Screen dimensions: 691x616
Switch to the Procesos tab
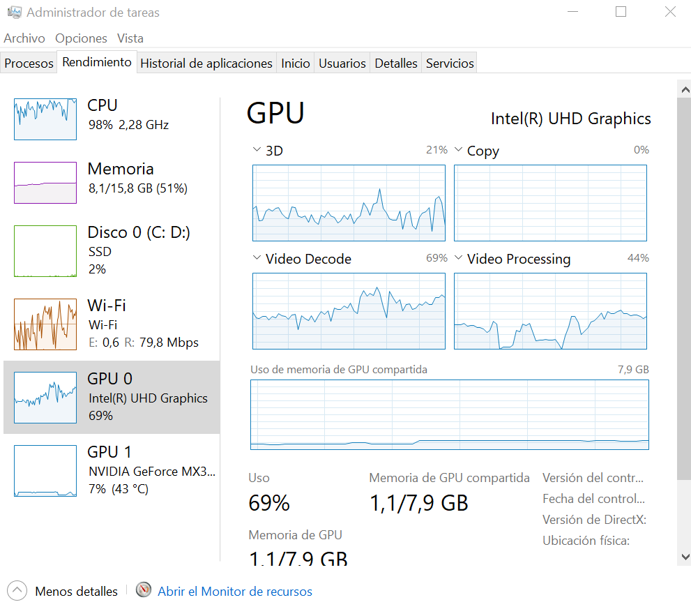click(29, 63)
